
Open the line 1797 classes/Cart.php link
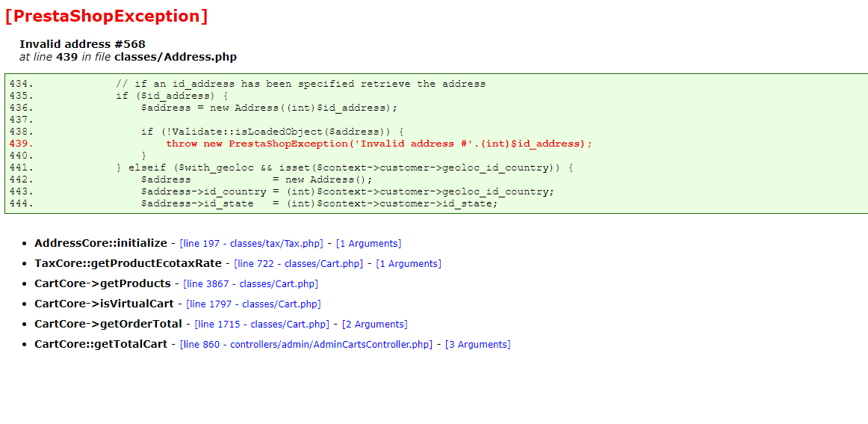[x=253, y=304]
